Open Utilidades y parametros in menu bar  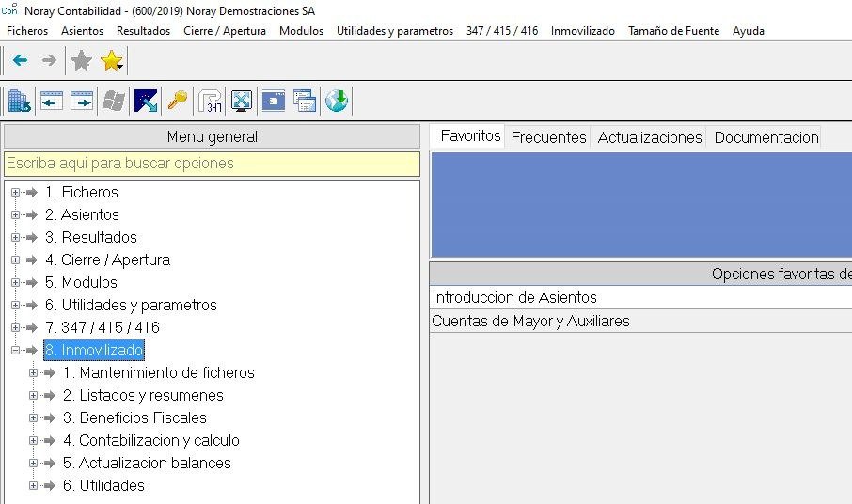[394, 31]
